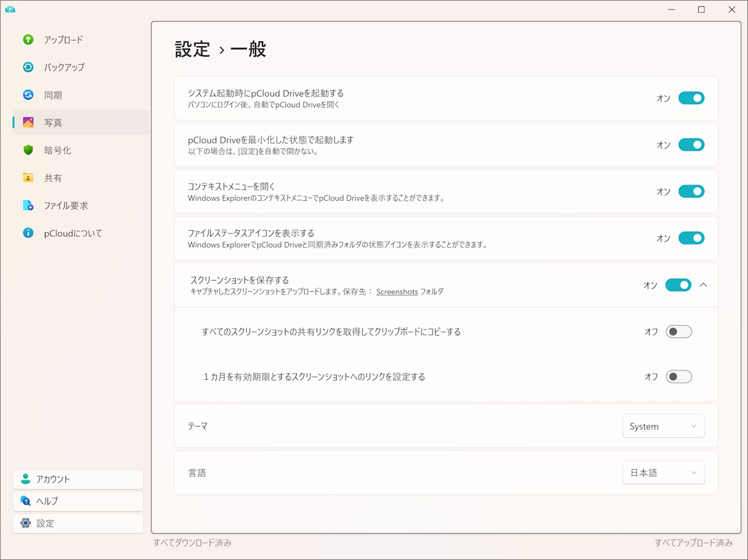
Task: Select the ファイル要求 file request icon
Action: [x=28, y=205]
